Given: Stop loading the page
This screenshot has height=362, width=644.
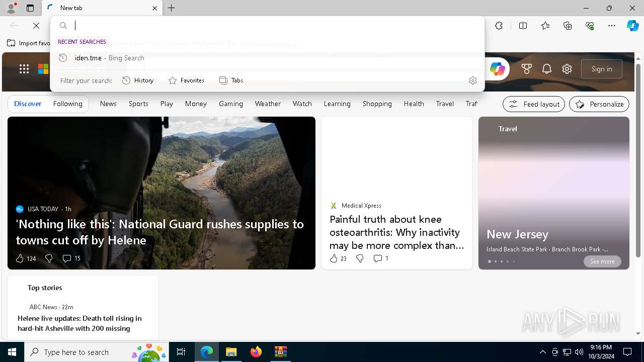Looking at the screenshot, I should pyautogui.click(x=36, y=26).
